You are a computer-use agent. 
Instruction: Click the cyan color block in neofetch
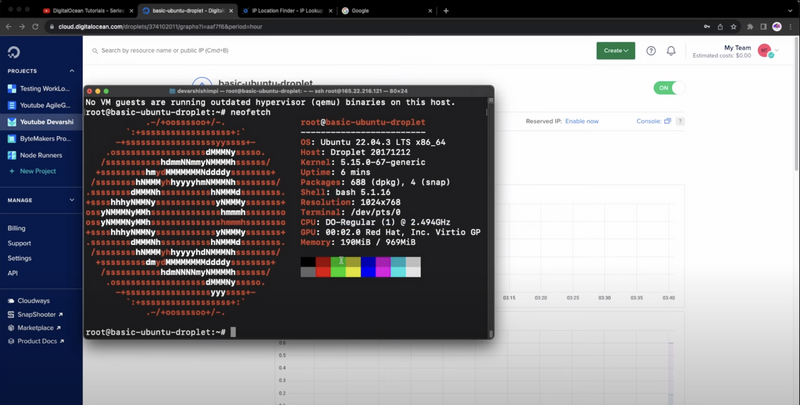pyautogui.click(x=398, y=267)
